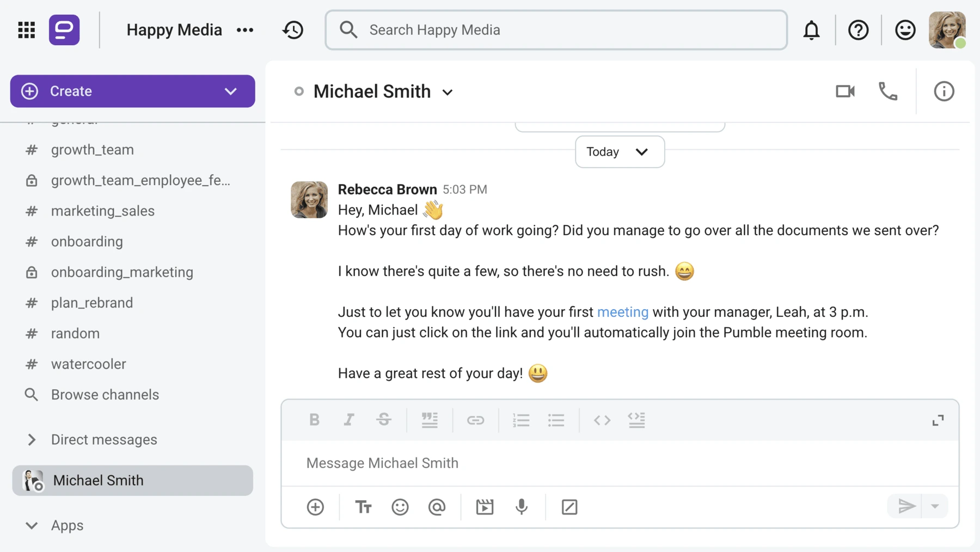
Task: Open the apps grid launcher
Action: [x=26, y=30]
